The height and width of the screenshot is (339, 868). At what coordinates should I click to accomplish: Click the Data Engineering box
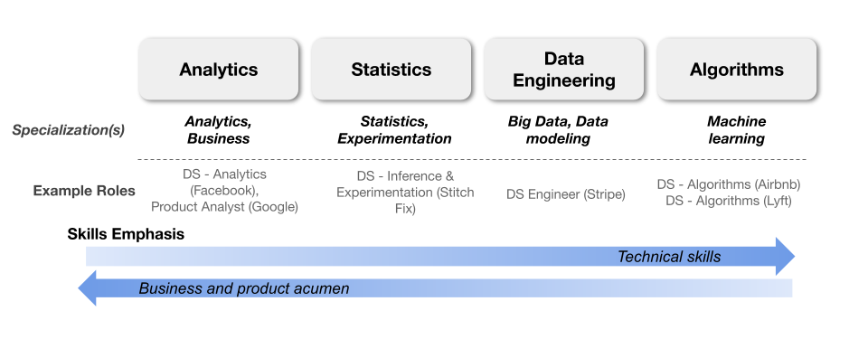(564, 70)
